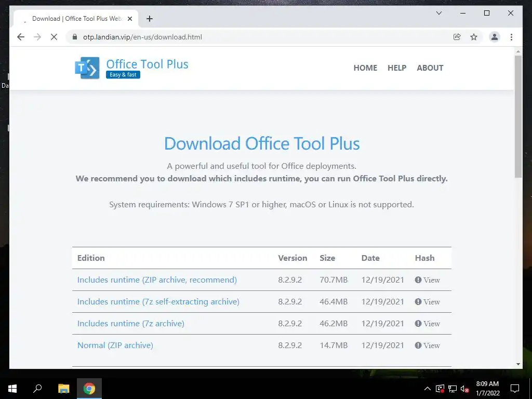Screen dimensions: 532x399
Task: Select the Download Office Tool Plus tab
Action: 76,19
